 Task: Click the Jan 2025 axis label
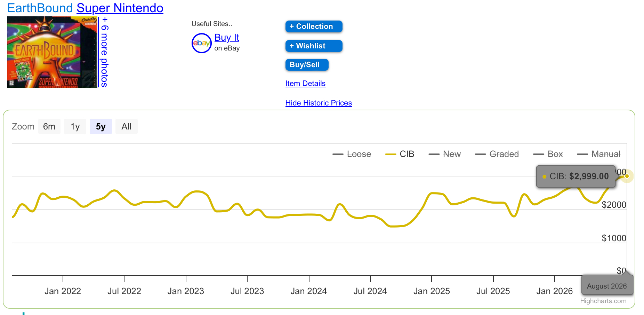432,291
